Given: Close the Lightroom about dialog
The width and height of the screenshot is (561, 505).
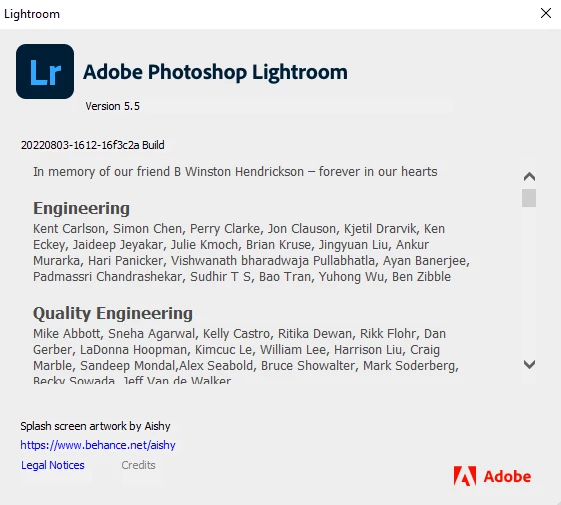Looking at the screenshot, I should [x=546, y=13].
